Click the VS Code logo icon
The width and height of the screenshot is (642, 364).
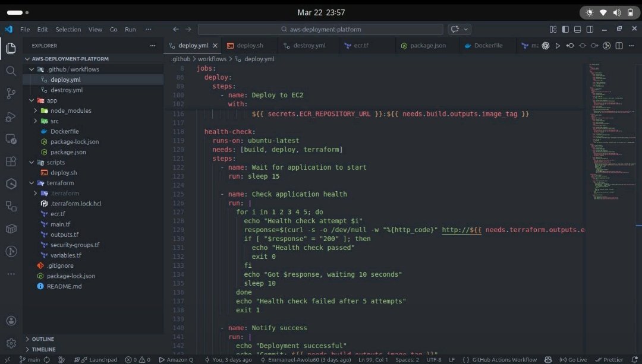[x=8, y=30]
